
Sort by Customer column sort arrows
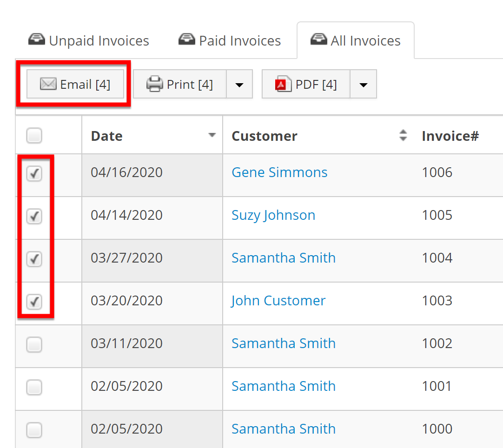(403, 136)
